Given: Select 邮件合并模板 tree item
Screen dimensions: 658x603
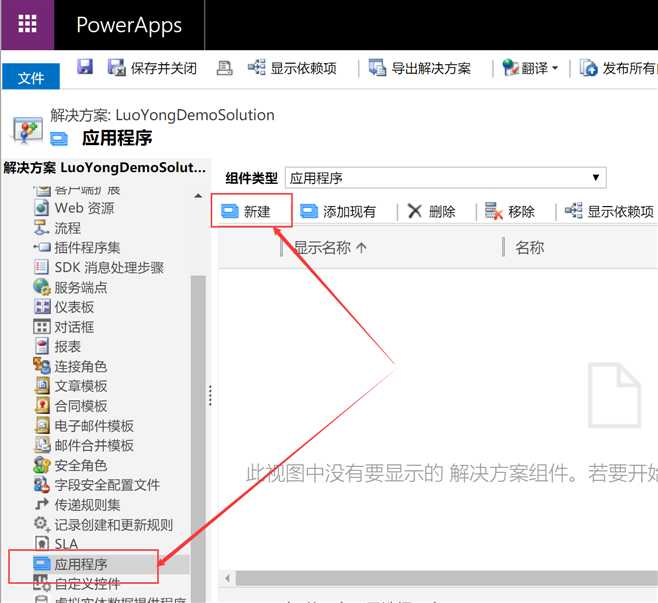Looking at the screenshot, I should [84, 445].
